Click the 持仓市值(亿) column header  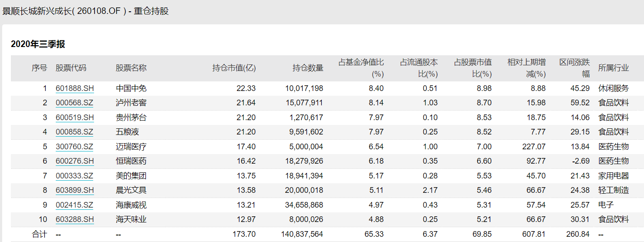234,68
